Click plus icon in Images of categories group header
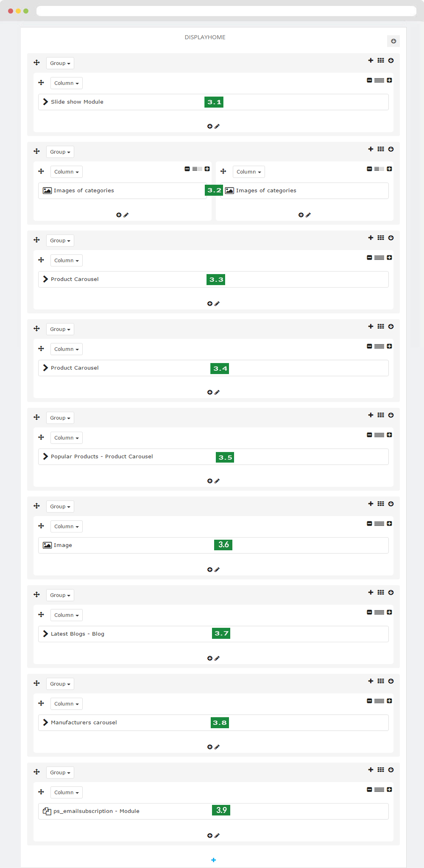Viewport: 424px width, 868px height. click(x=371, y=149)
